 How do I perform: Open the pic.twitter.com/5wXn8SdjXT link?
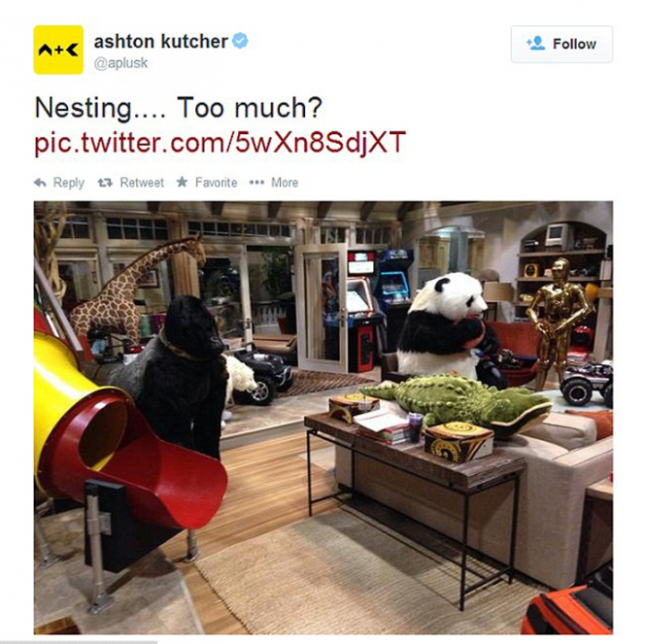(x=221, y=142)
